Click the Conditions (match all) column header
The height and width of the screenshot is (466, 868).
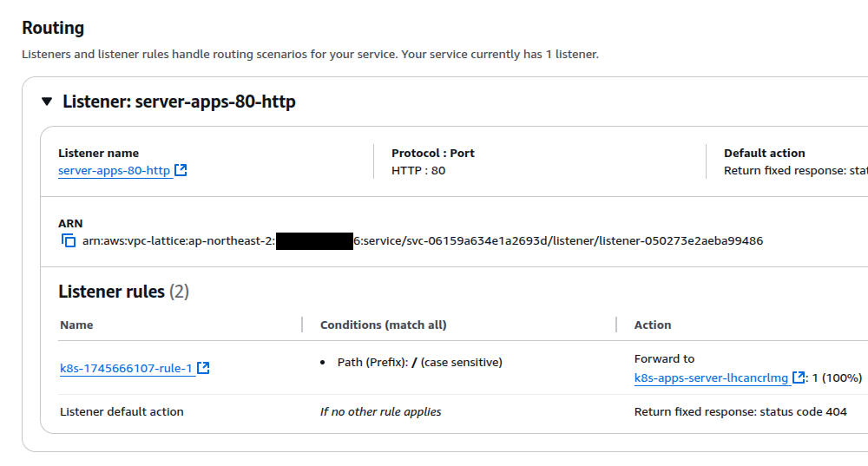pos(383,325)
